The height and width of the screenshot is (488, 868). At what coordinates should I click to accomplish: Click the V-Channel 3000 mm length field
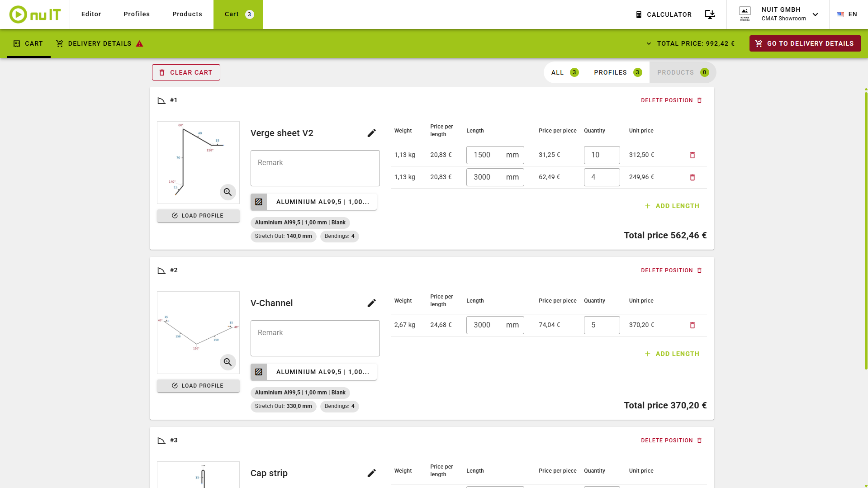tap(495, 325)
